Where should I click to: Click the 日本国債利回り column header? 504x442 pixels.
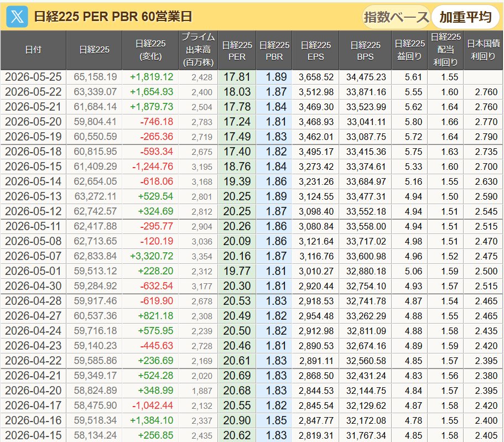click(484, 50)
